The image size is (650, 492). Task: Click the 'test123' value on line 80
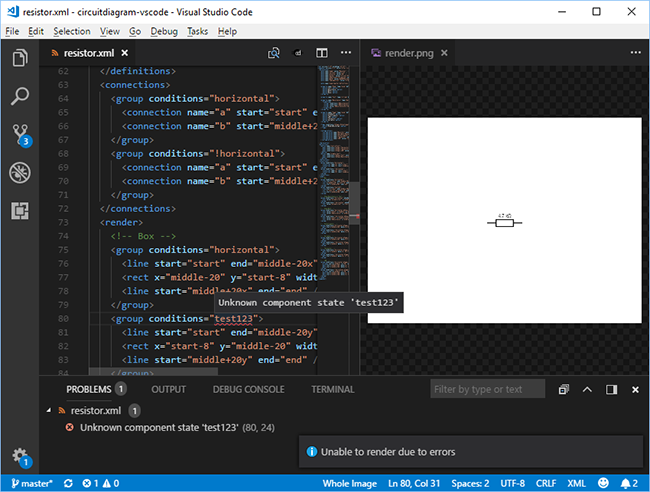233,318
